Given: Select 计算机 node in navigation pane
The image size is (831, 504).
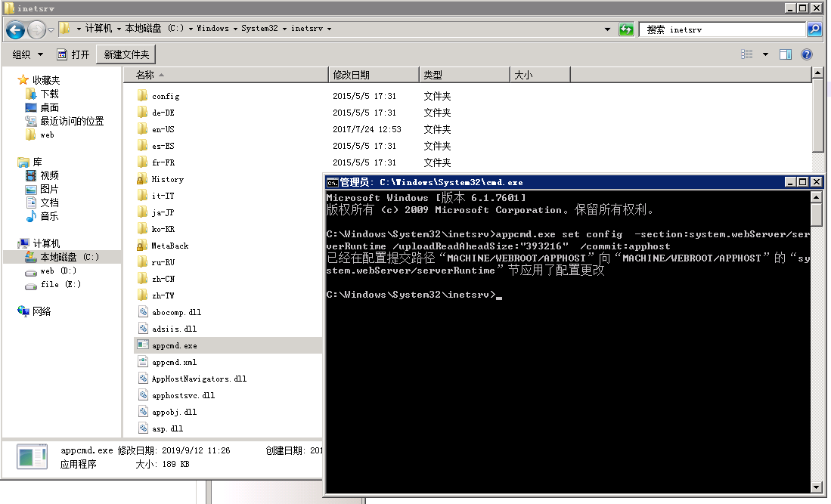Looking at the screenshot, I should (x=39, y=243).
